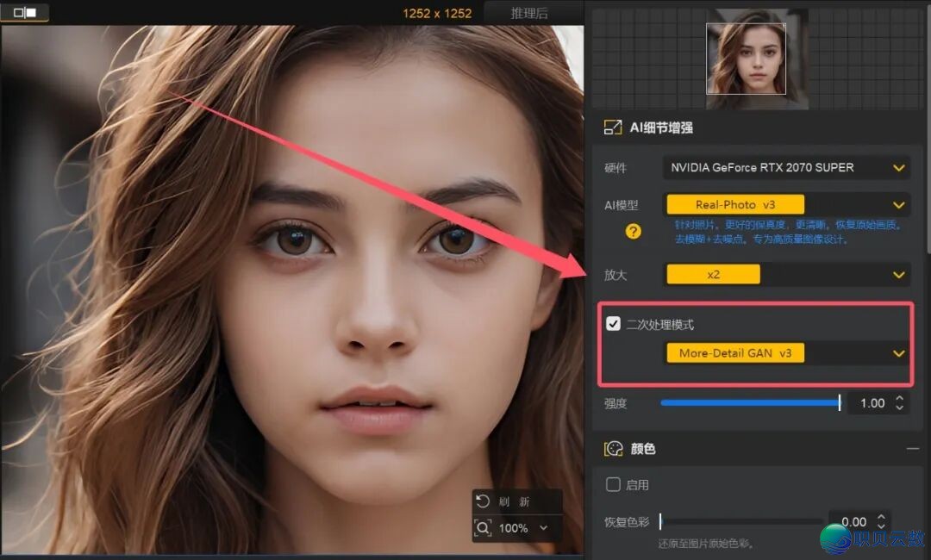Click the AI细节增强 section icon
The width and height of the screenshot is (931, 560).
tap(613, 128)
